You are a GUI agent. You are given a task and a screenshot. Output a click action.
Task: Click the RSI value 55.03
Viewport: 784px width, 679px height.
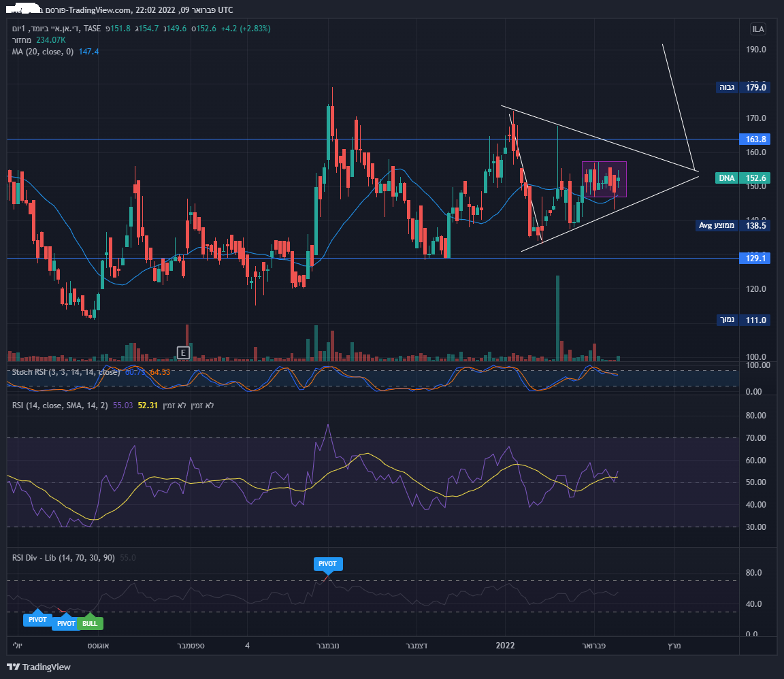pos(123,405)
